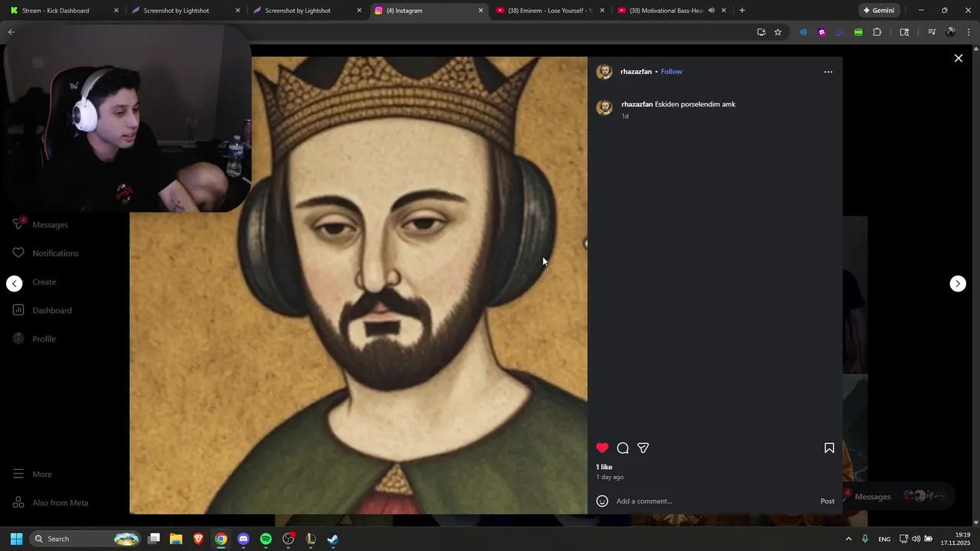Open the rhazazfan username in the post header

[x=636, y=72]
